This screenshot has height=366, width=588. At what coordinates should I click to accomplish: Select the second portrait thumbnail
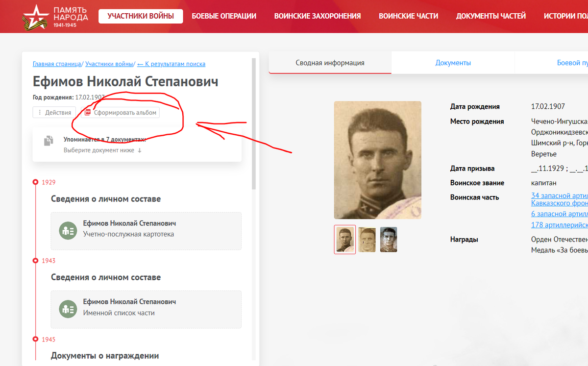click(x=367, y=240)
